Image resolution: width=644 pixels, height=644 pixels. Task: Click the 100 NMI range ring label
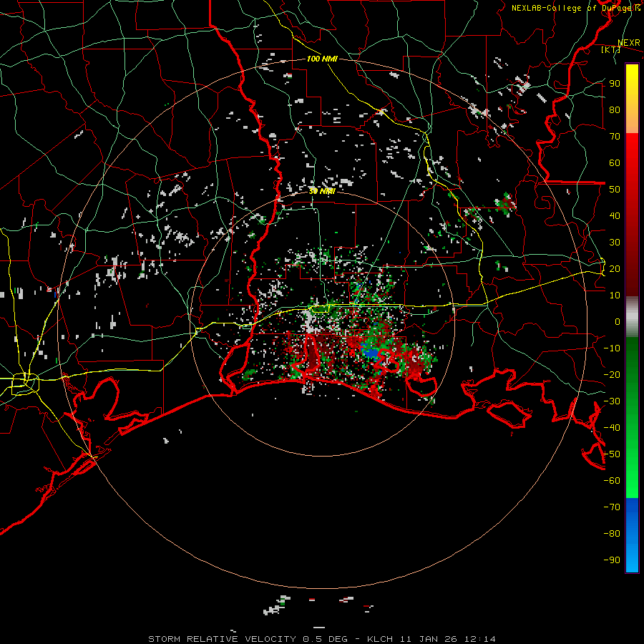322,59
